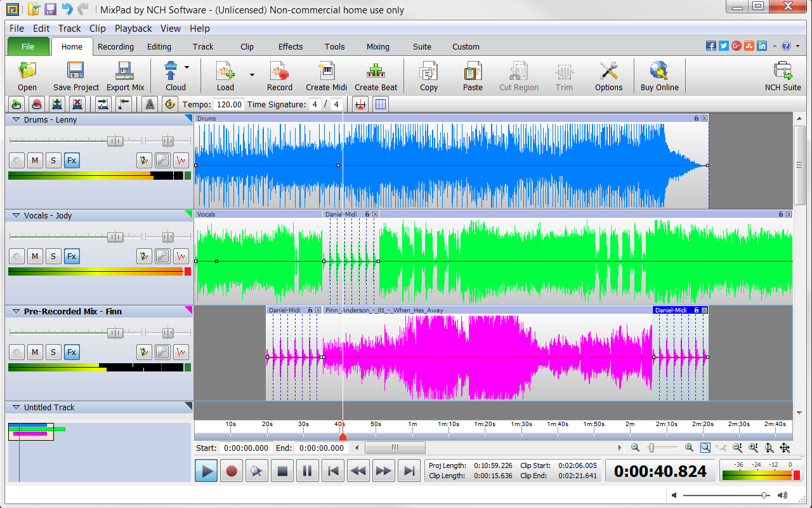Viewport: 812px width, 508px height.
Task: Open the Record tool on the Home ribbon
Action: tap(279, 75)
